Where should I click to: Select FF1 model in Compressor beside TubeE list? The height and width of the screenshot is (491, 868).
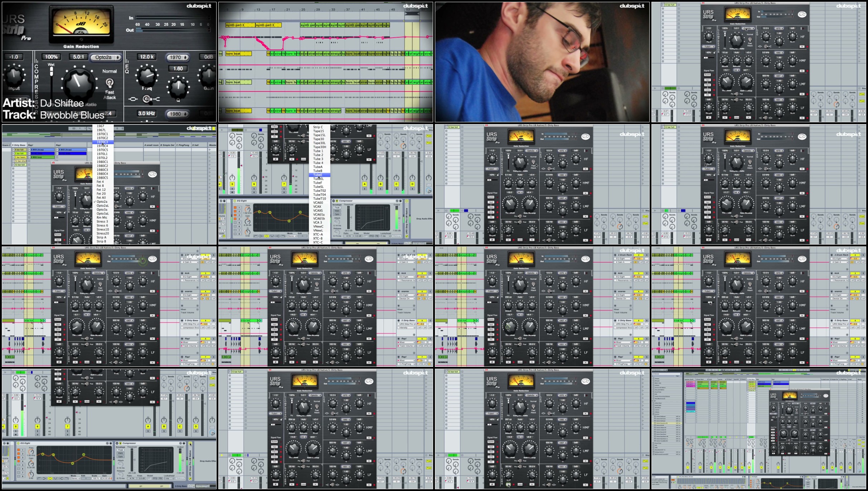(x=366, y=236)
